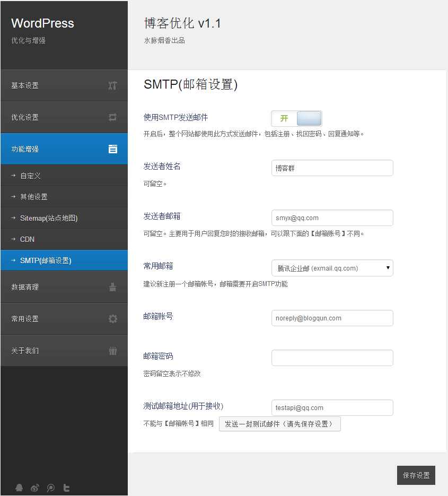The height and width of the screenshot is (496, 448).
Task: Open the 常用邮箱 provider dropdown
Action: [x=332, y=268]
